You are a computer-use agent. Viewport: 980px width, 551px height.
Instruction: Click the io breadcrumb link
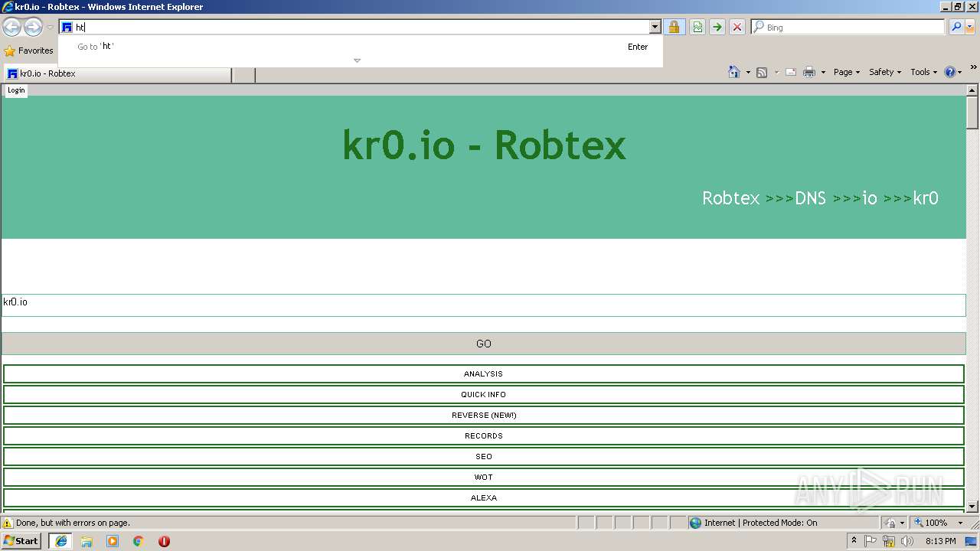click(870, 198)
